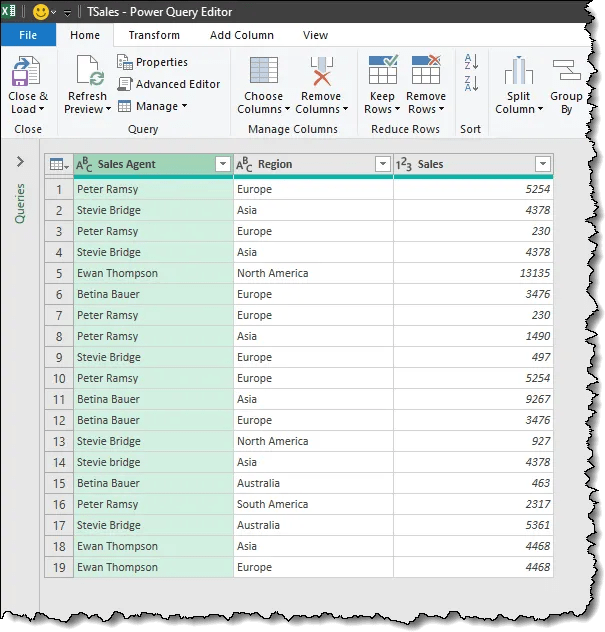The height and width of the screenshot is (632, 605).
Task: Click the ABC type icon for Region
Action: [x=244, y=164]
